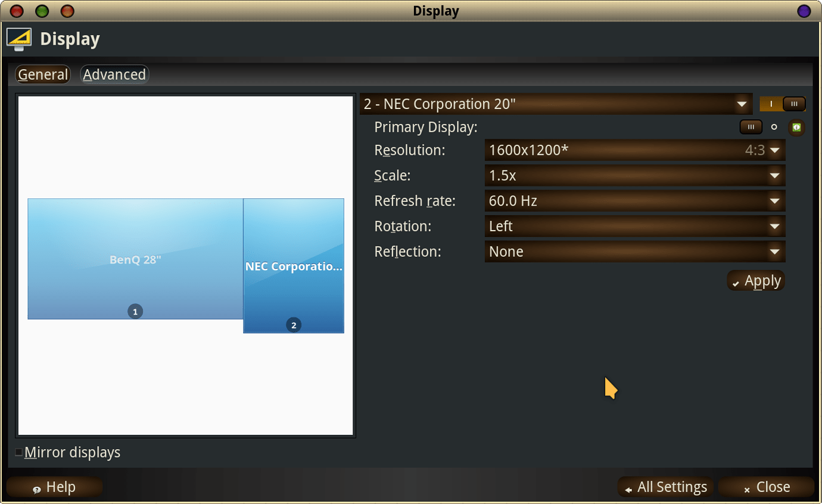
Task: Click the window menu icon in the titlebar
Action: pyautogui.click(x=804, y=11)
